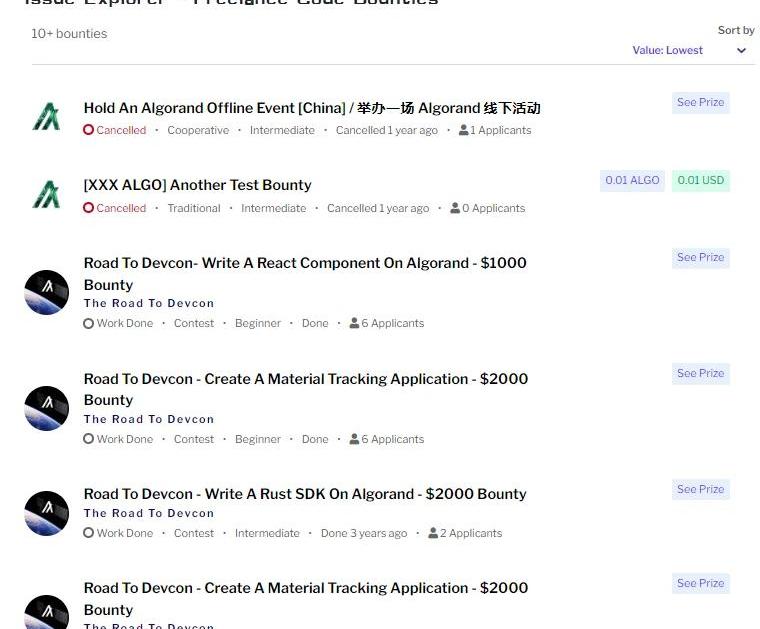
Task: Click See Prize on React Component bounty
Action: point(700,258)
